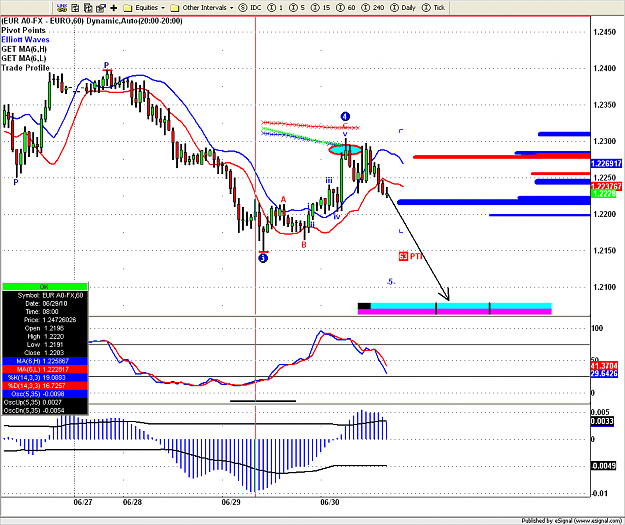
Task: Switch chart to 240-minute interval
Action: pyautogui.click(x=373, y=7)
